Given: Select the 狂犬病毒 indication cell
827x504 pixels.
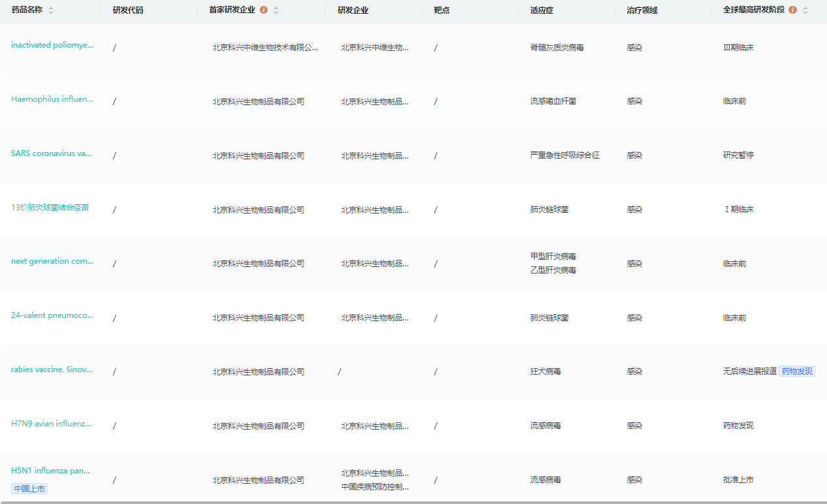Looking at the screenshot, I should click(545, 371).
